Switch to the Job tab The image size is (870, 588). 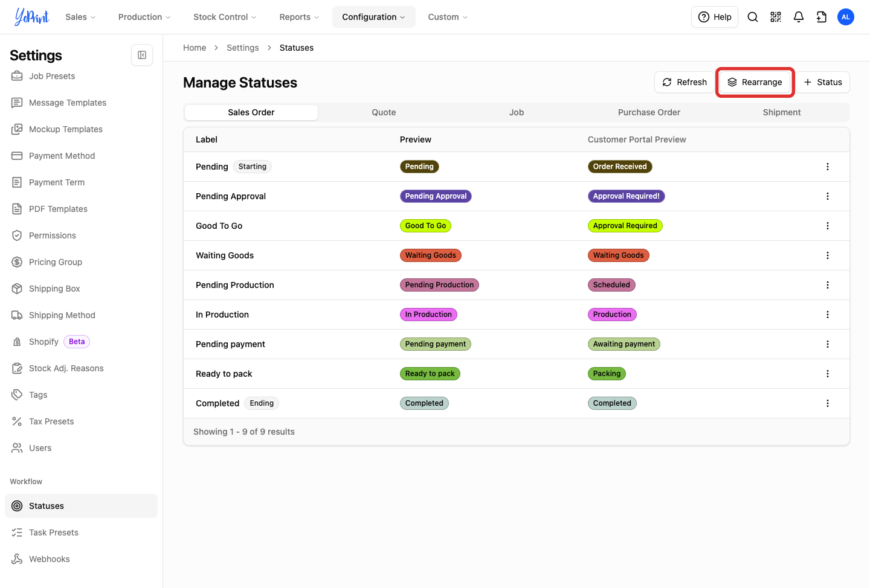point(517,112)
